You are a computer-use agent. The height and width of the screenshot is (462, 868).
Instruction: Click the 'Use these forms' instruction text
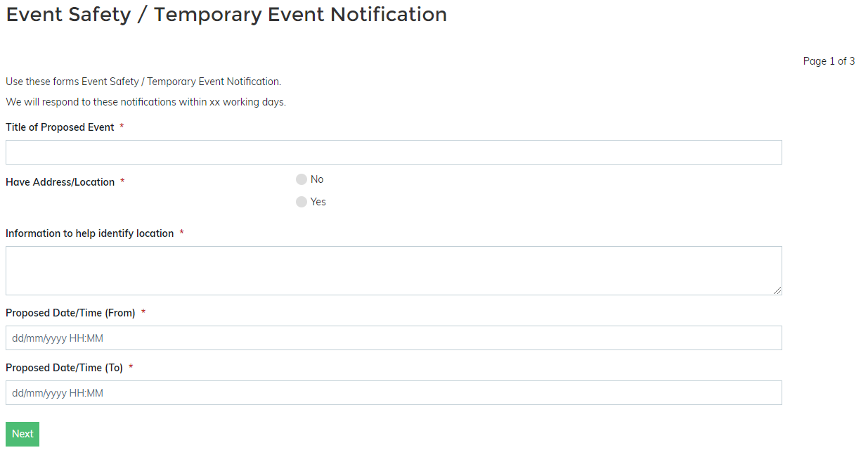(x=143, y=82)
